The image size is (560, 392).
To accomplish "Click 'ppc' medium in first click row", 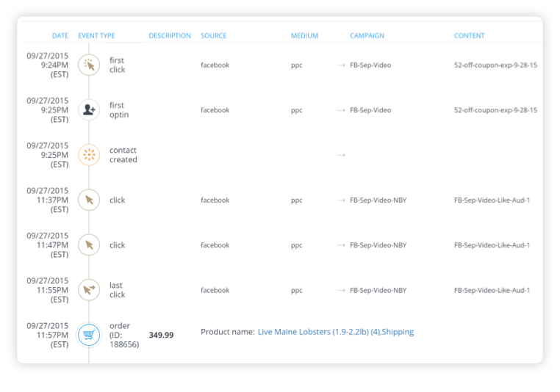I will 296,65.
